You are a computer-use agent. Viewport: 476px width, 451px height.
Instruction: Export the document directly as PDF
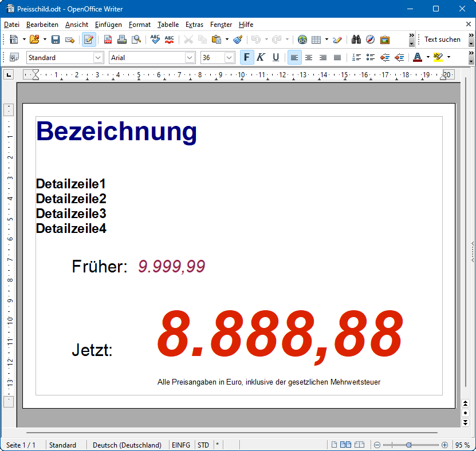point(108,39)
